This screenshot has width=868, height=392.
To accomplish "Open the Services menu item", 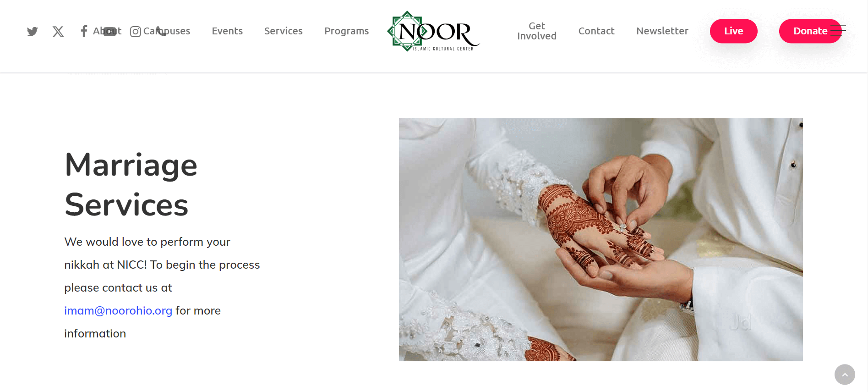I will click(x=284, y=31).
